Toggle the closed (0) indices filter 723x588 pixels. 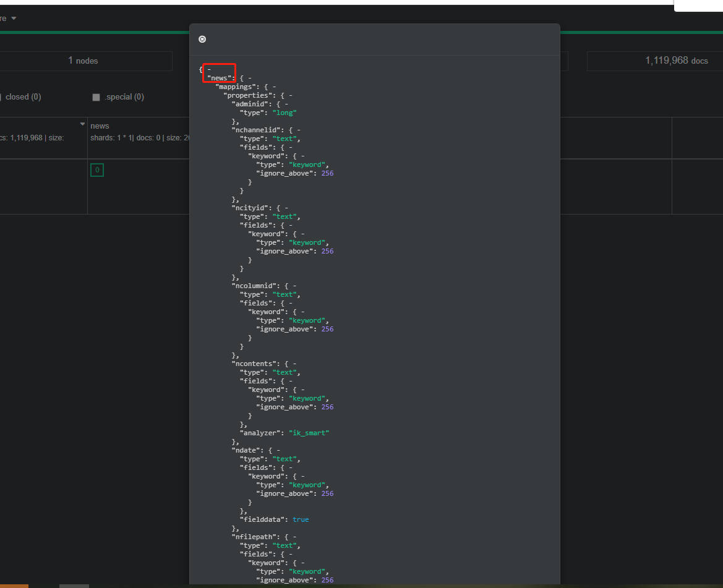point(21,97)
